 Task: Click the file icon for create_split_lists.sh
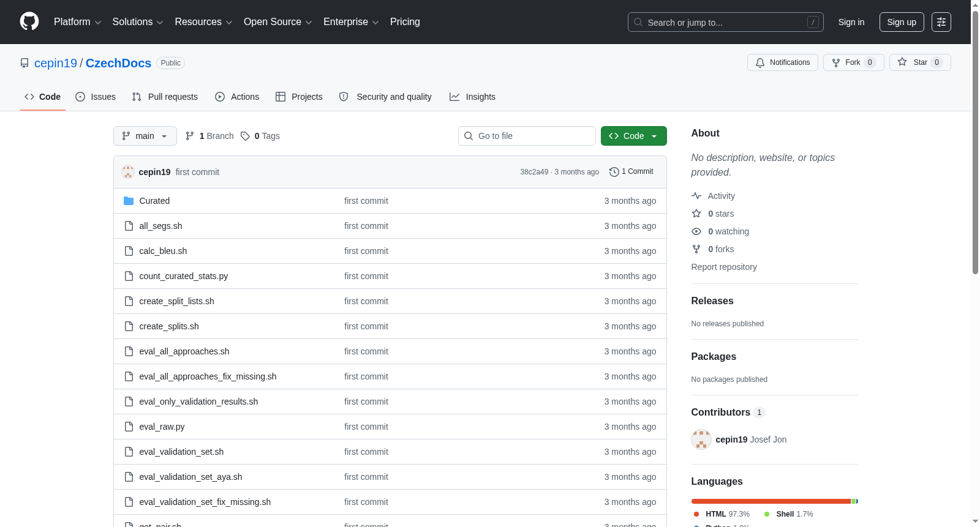point(129,301)
